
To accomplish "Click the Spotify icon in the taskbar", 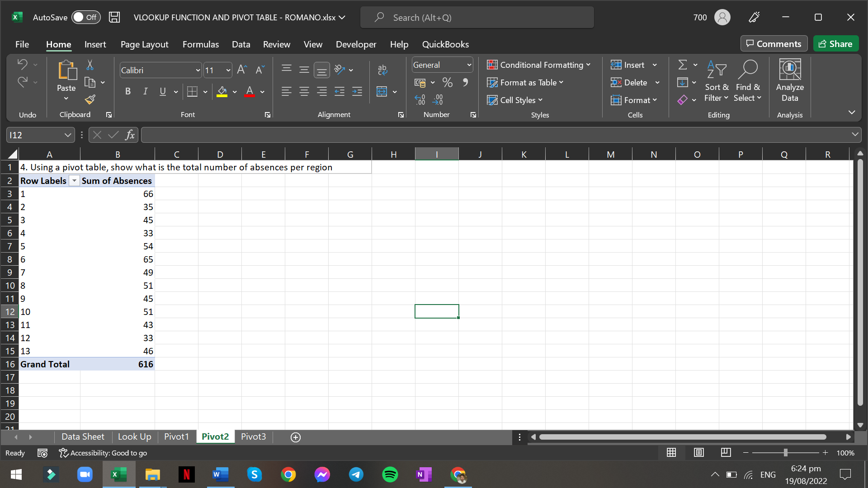I will click(x=390, y=474).
